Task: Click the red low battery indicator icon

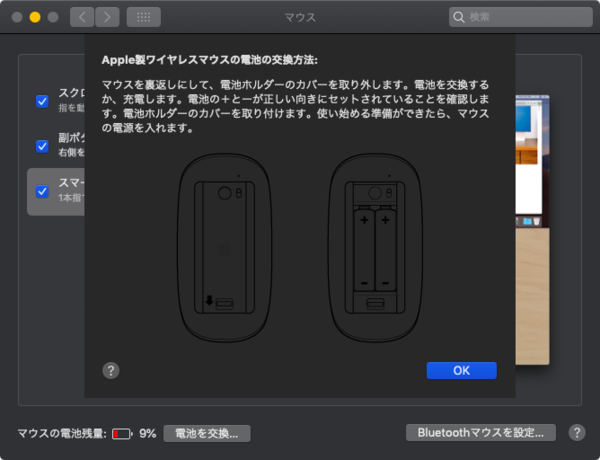Action: pos(122,434)
